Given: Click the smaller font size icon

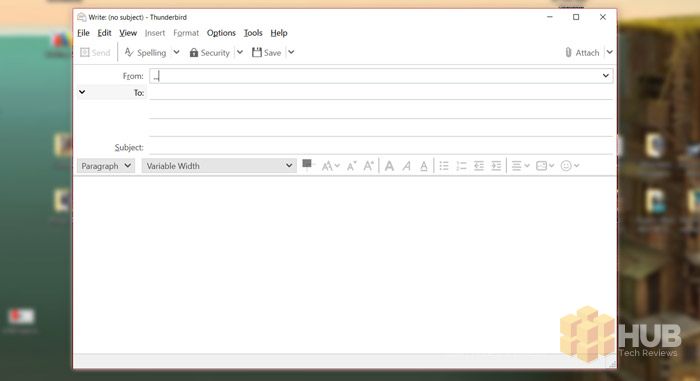Looking at the screenshot, I should [351, 166].
